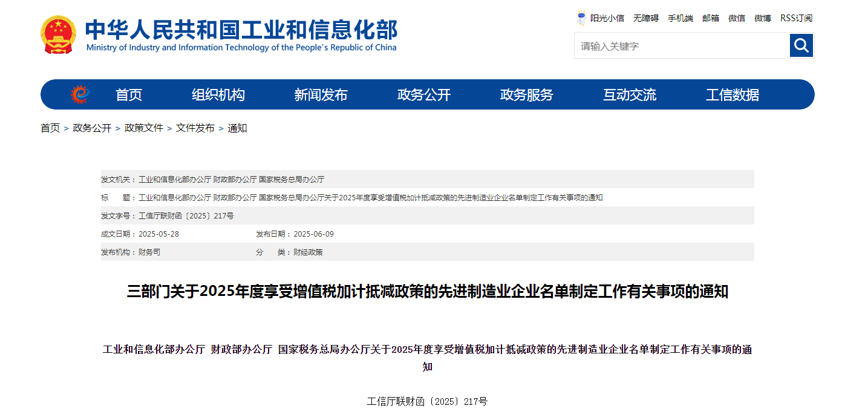Go to 文件发布 in the breadcrumb

(195, 128)
